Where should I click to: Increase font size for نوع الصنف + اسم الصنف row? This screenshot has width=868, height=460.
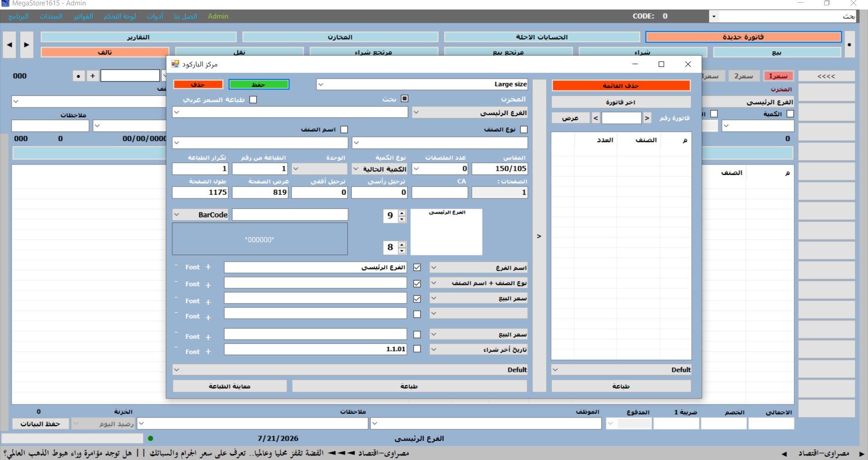[208, 285]
